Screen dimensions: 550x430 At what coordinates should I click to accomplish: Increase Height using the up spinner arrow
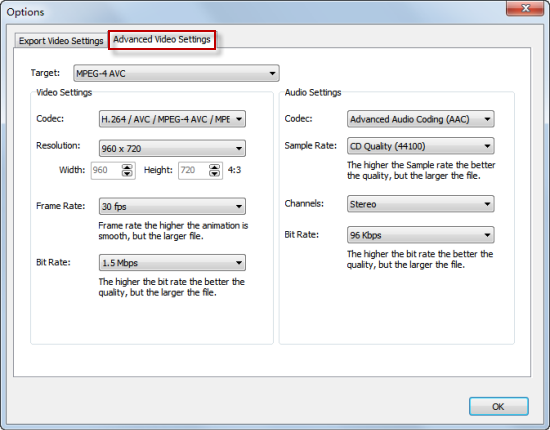(x=214, y=167)
